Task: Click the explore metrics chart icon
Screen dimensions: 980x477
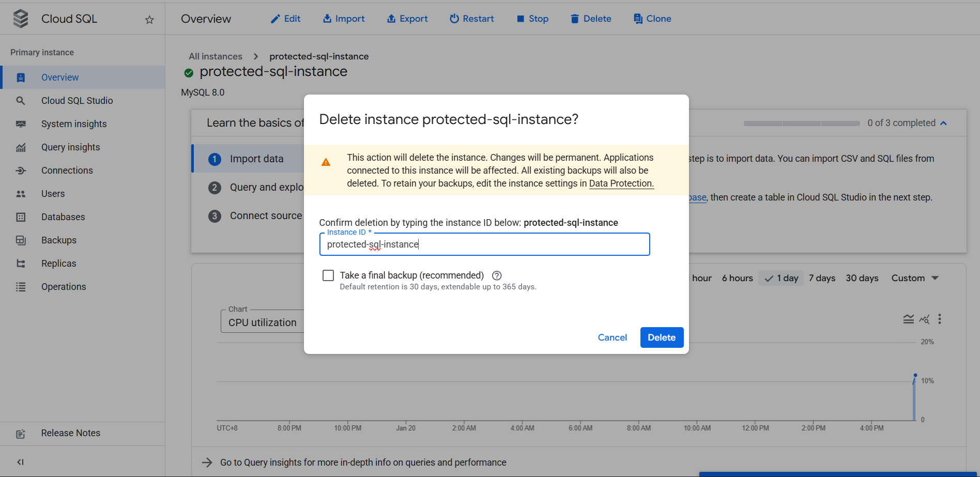Action: click(924, 319)
